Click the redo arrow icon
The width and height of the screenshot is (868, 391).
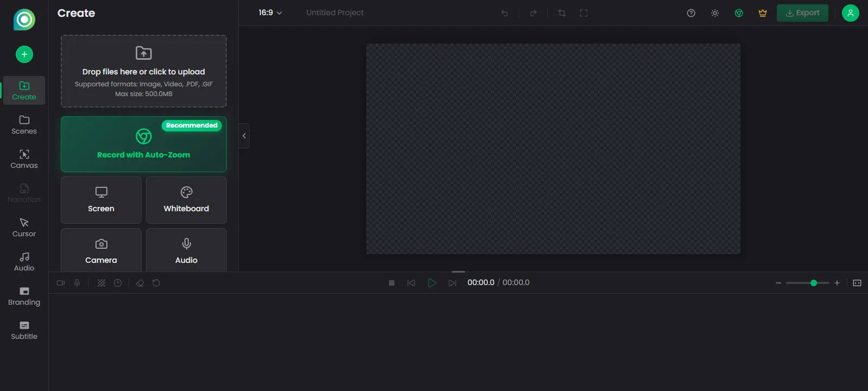tap(533, 13)
